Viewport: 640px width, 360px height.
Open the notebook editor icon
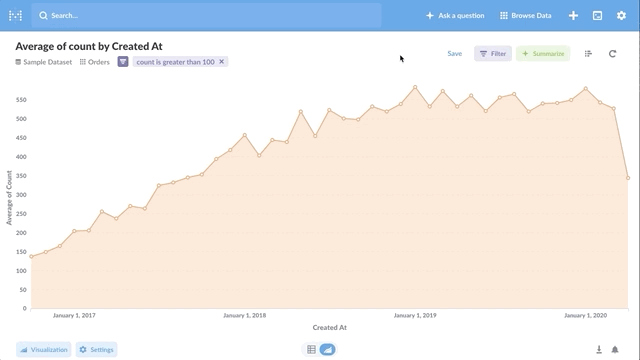[588, 53]
